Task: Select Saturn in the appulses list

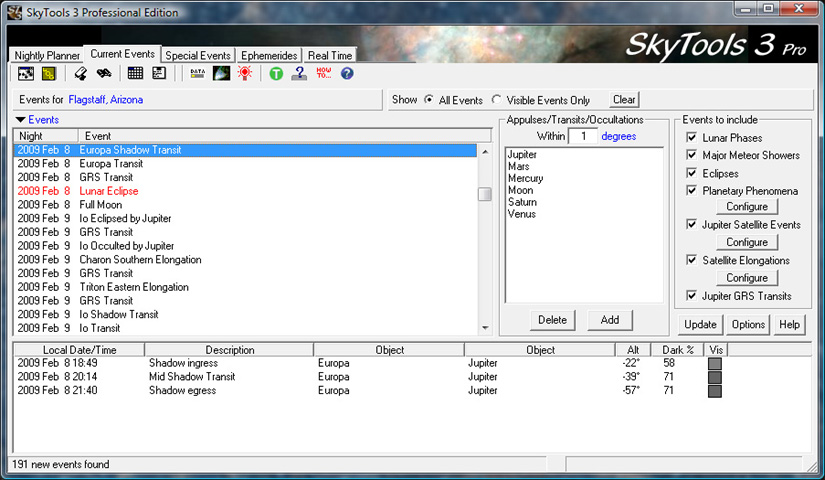Action: coord(522,202)
